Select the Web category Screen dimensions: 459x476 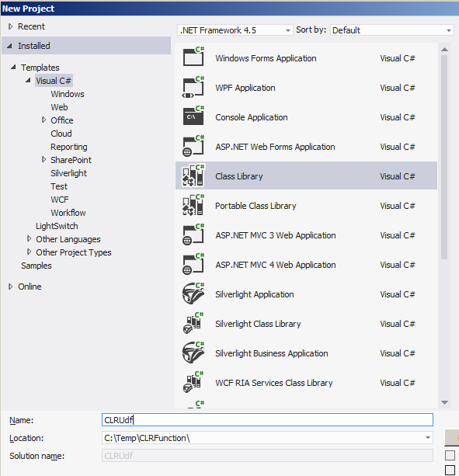pos(59,107)
